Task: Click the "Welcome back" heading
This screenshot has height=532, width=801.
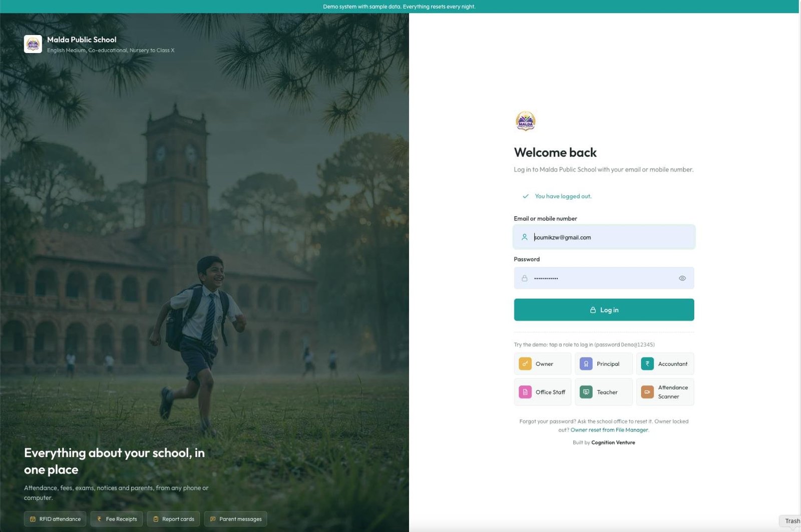Action: [x=555, y=152]
